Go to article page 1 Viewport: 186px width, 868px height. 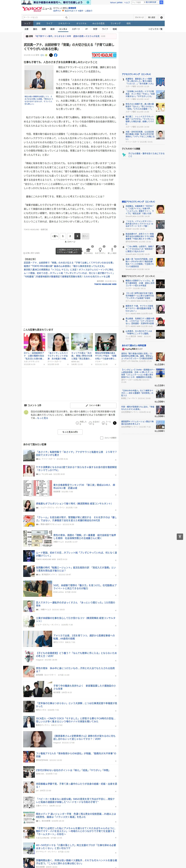pos(63,236)
